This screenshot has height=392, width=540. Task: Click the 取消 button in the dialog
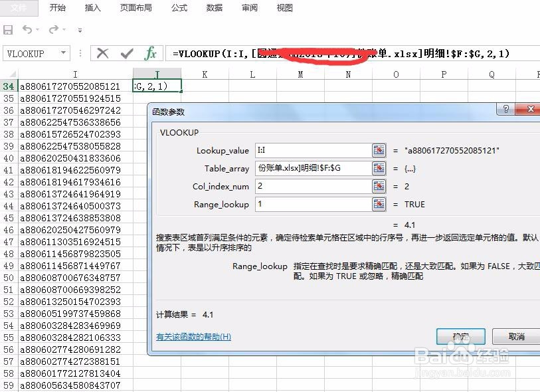pyautogui.click(x=517, y=337)
